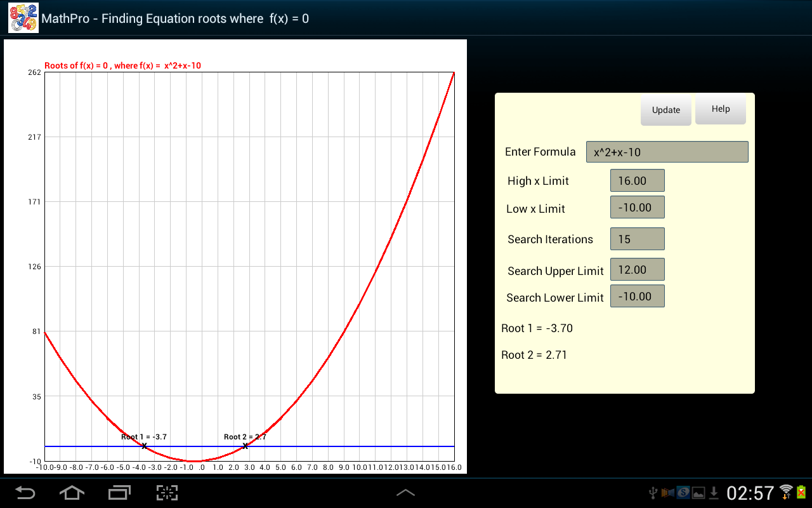Open the Help button
This screenshot has width=812, height=508.
pyautogui.click(x=721, y=109)
